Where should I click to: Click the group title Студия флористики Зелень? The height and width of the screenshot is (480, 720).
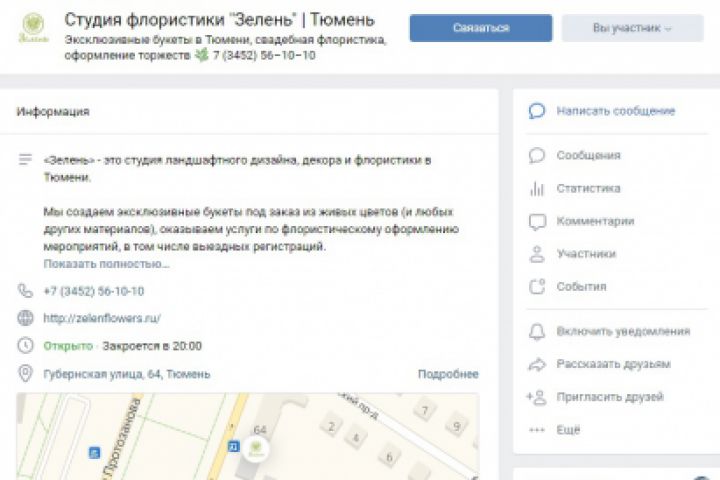pos(219,20)
